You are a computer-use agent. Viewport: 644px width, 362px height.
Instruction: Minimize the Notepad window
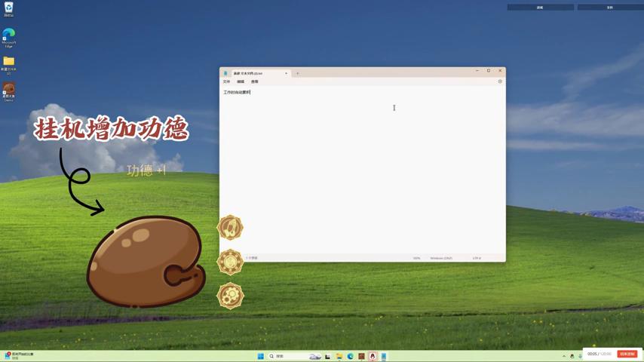[477, 71]
